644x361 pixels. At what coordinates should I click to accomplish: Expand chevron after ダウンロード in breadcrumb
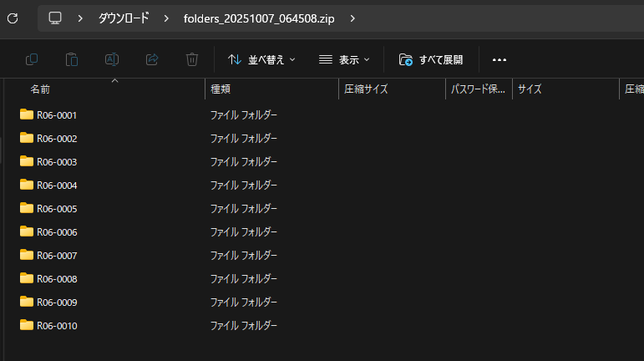pos(165,18)
